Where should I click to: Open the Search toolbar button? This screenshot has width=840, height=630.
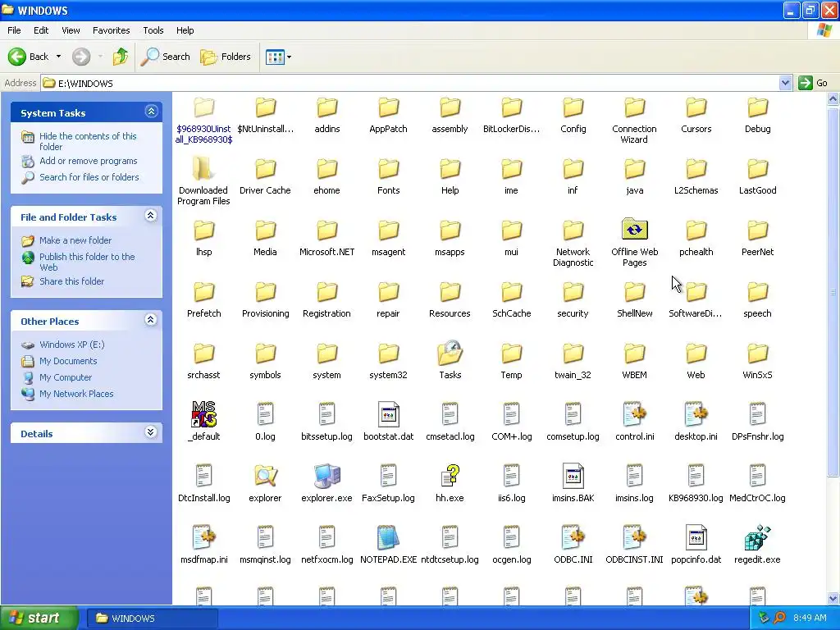click(166, 57)
